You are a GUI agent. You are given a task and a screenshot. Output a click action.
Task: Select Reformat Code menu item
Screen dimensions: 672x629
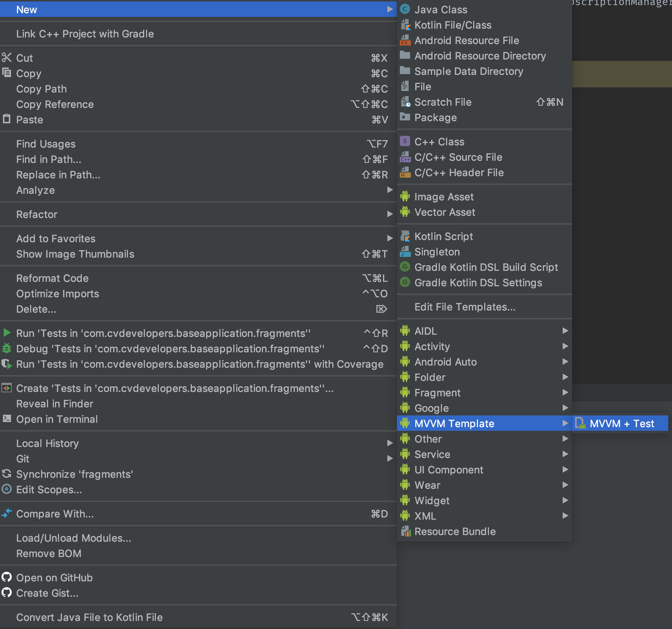(198, 278)
